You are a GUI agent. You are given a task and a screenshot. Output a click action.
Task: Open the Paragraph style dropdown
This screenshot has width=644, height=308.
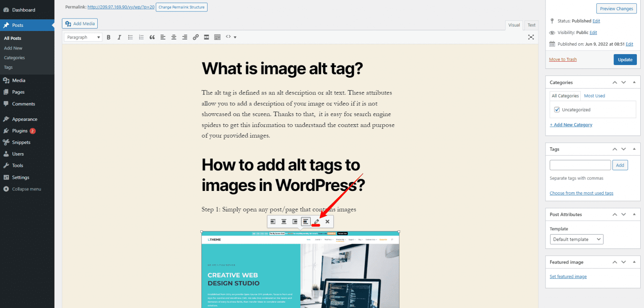pyautogui.click(x=83, y=37)
